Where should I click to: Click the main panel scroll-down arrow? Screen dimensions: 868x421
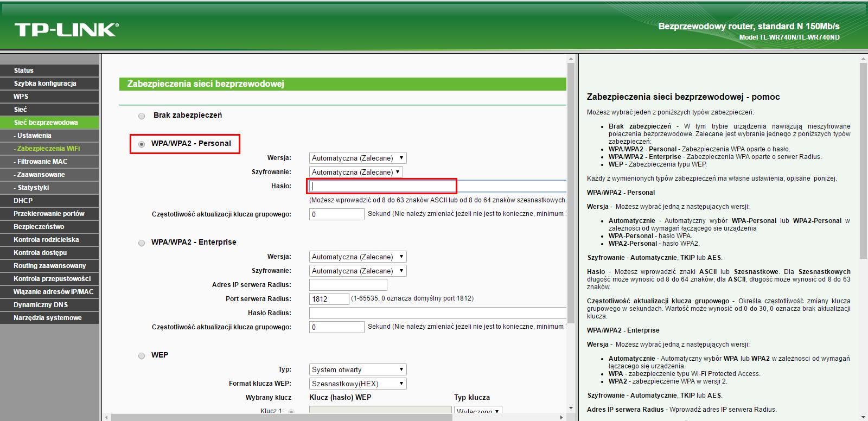click(x=571, y=408)
